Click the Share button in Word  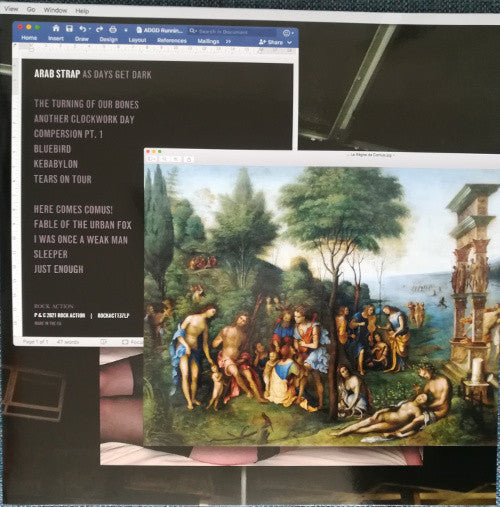(x=271, y=42)
